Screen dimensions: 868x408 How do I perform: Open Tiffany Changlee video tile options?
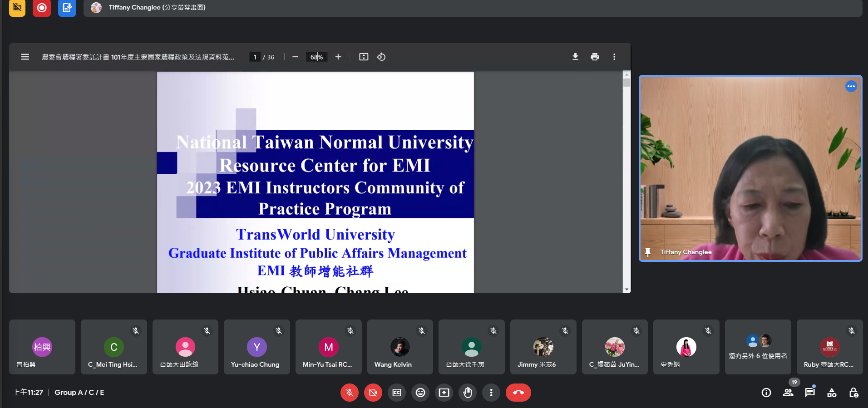tap(851, 86)
